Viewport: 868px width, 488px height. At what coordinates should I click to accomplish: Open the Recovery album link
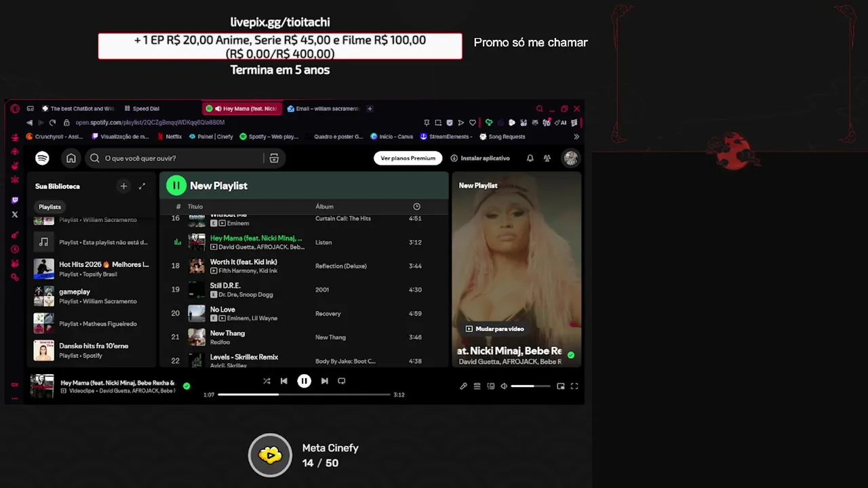tap(328, 313)
